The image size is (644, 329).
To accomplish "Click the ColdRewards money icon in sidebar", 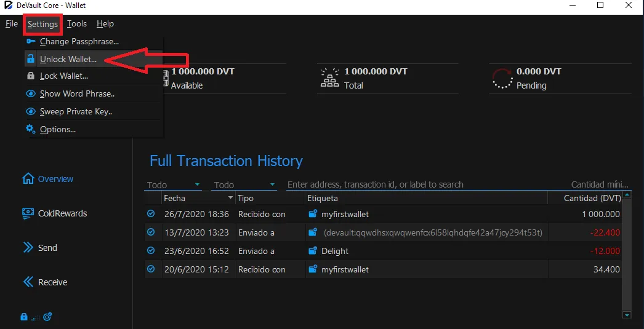I will (28, 213).
